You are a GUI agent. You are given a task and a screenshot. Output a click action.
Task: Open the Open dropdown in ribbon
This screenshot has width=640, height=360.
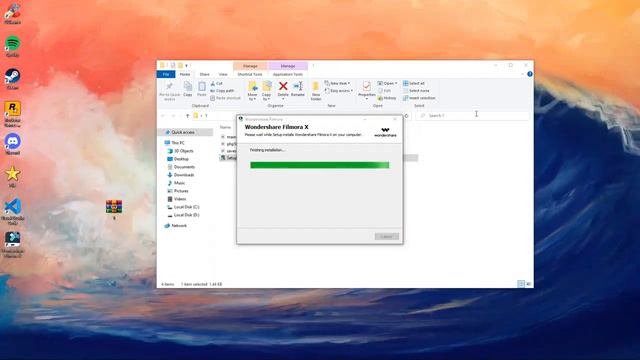pos(387,83)
